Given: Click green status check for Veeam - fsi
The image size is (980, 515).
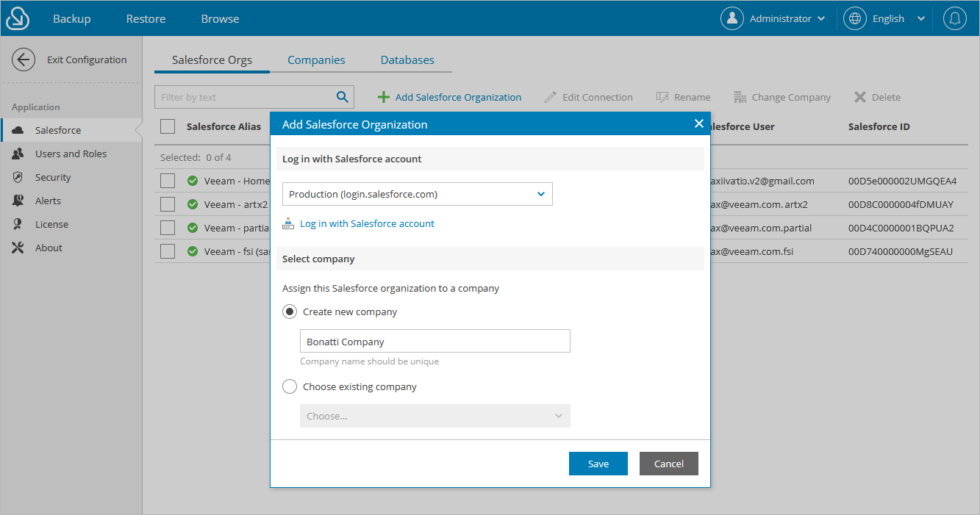Looking at the screenshot, I should pos(193,251).
